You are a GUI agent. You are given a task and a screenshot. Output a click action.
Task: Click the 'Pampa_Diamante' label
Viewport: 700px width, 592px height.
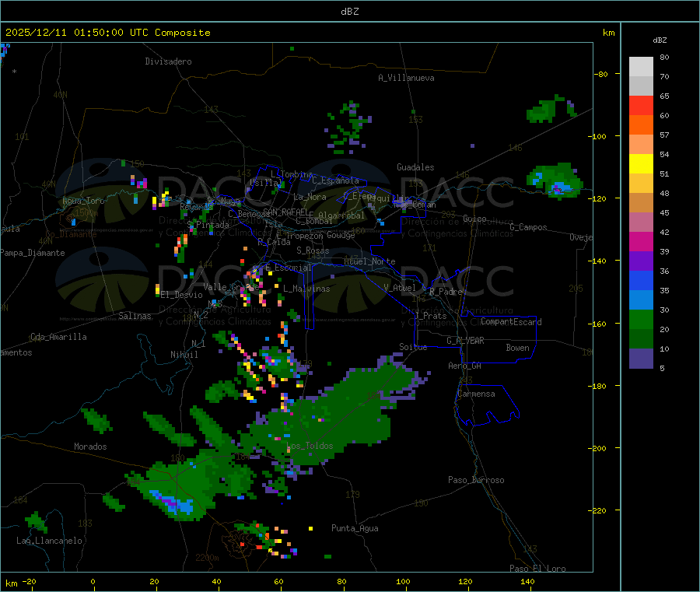coord(32,253)
